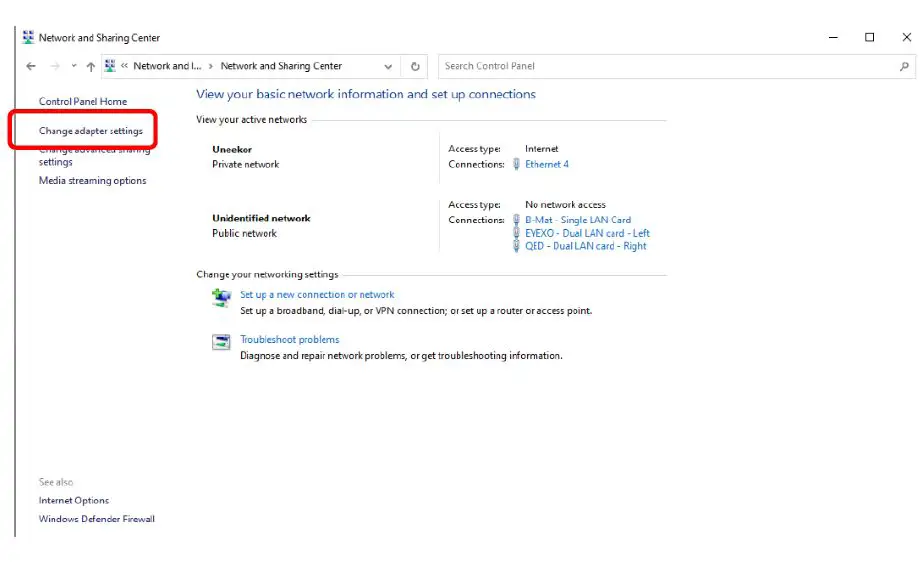Minimize the Network and Sharing Center window
The image size is (922, 562).
tap(833, 37)
